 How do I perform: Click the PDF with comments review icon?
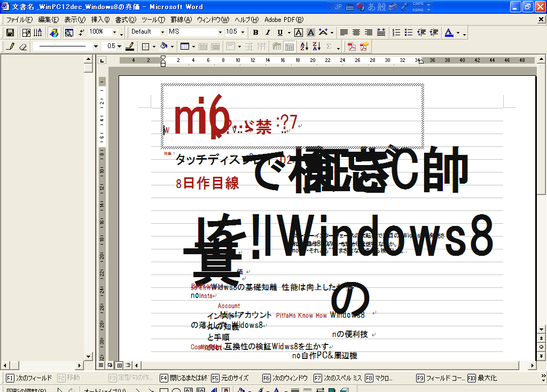[x=364, y=46]
